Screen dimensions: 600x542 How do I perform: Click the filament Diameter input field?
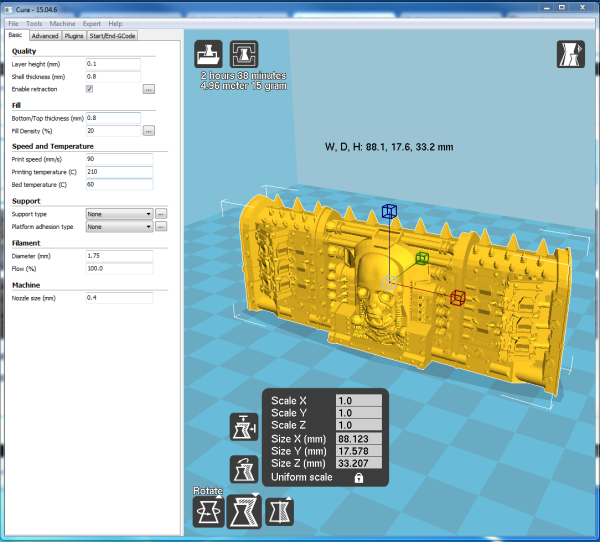click(x=119, y=256)
